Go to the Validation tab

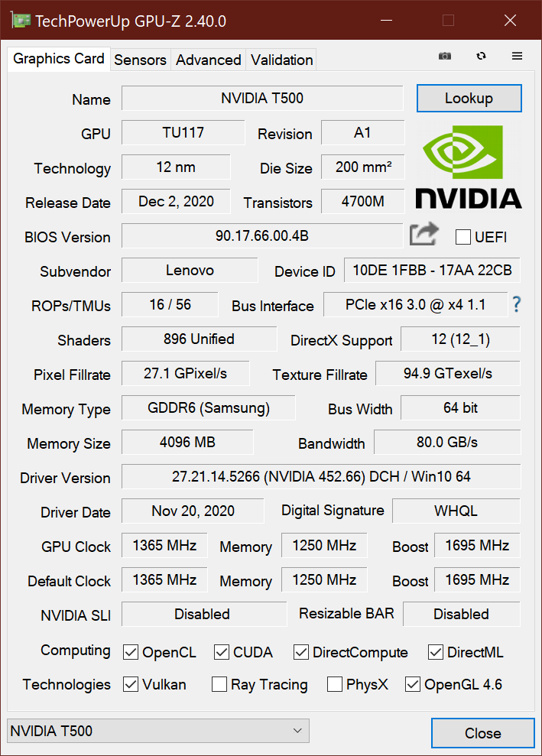click(281, 60)
